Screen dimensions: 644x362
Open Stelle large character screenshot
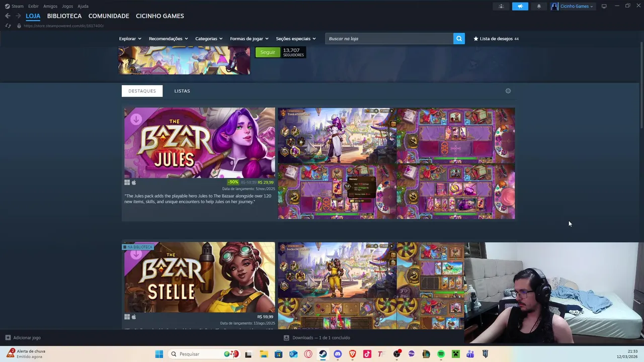click(337, 270)
